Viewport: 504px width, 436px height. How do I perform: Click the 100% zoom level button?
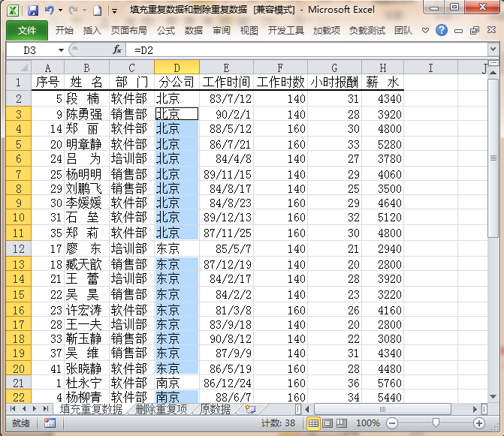[x=368, y=423]
